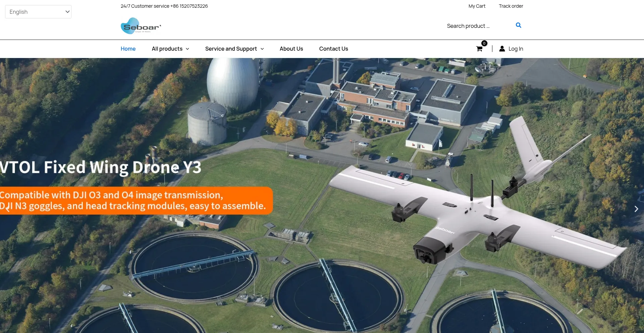Viewport: 644px width, 333px height.
Task: Advance to the next carousel slide
Action: click(636, 209)
